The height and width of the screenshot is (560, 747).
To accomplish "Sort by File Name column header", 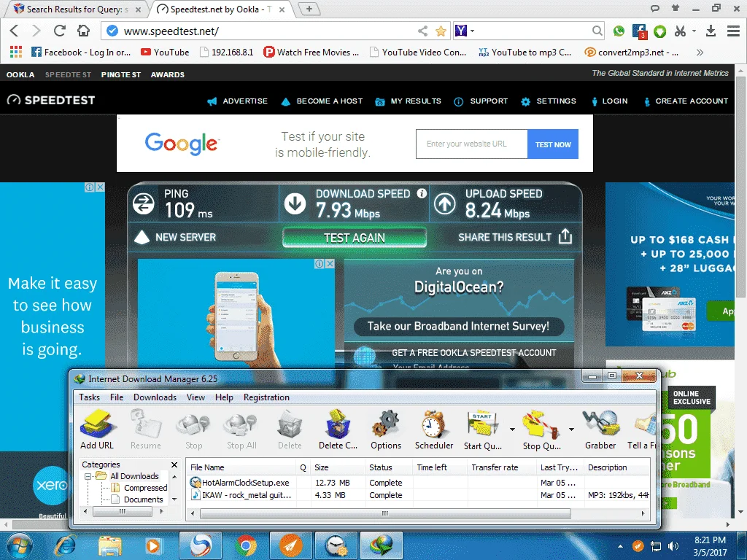I will (241, 467).
